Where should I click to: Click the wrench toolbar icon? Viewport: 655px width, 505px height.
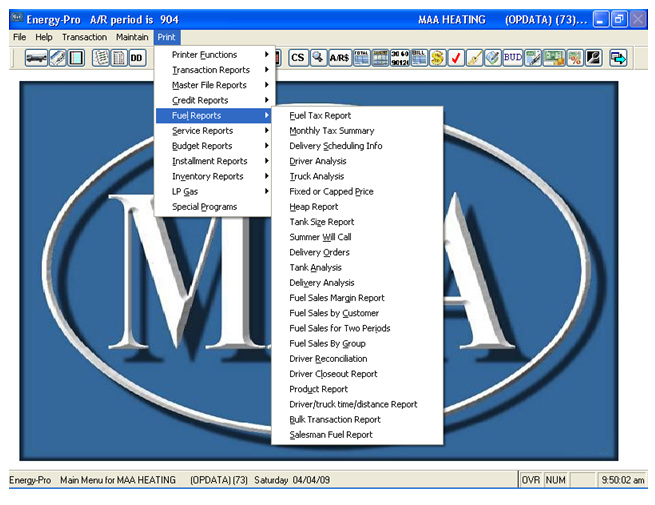point(594,58)
